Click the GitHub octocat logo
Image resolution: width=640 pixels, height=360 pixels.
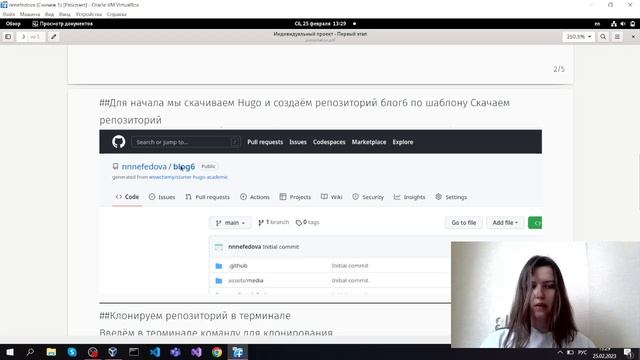tap(118, 142)
